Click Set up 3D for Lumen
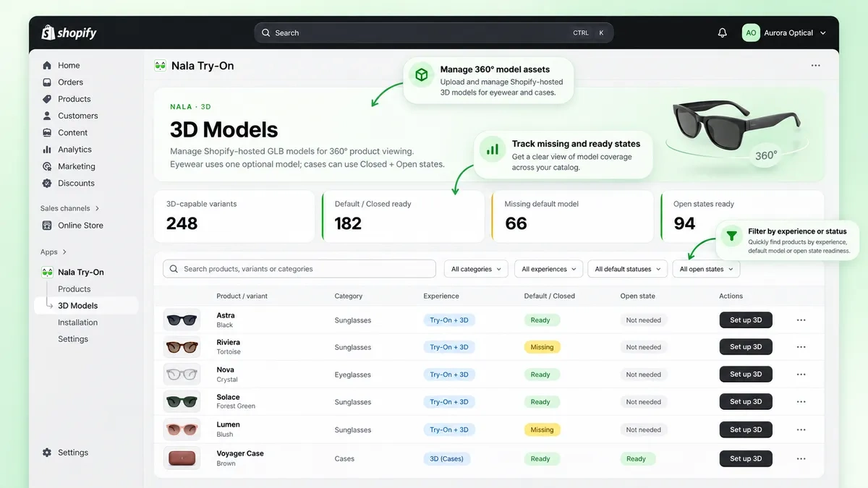 (x=746, y=429)
